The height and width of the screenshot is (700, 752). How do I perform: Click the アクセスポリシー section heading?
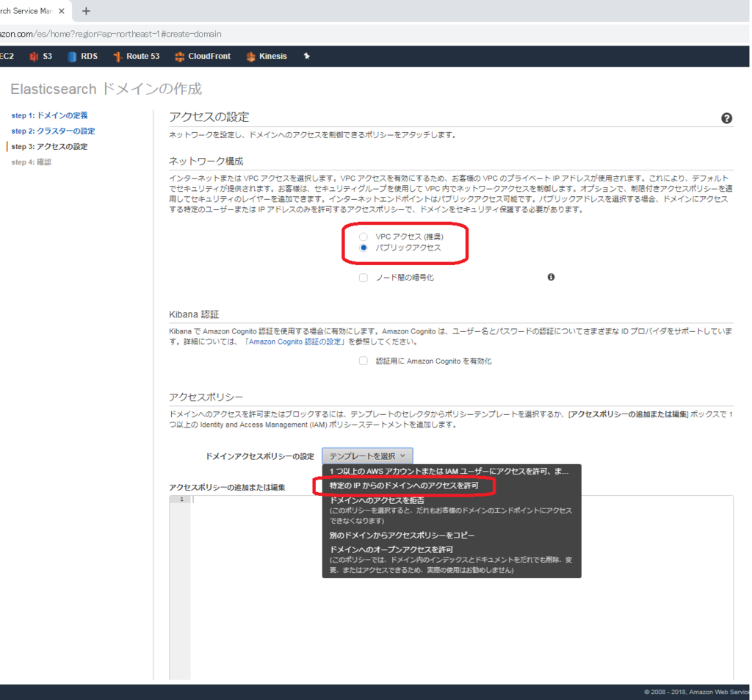tap(206, 397)
